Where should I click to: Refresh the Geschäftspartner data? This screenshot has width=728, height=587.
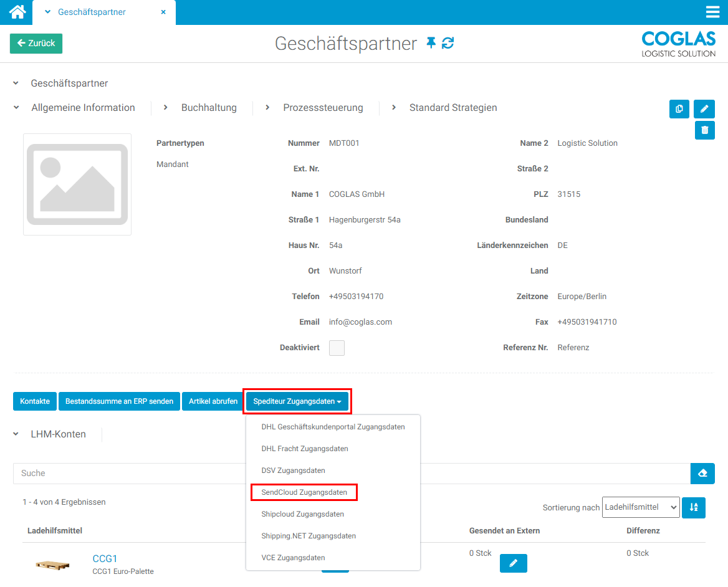448,43
